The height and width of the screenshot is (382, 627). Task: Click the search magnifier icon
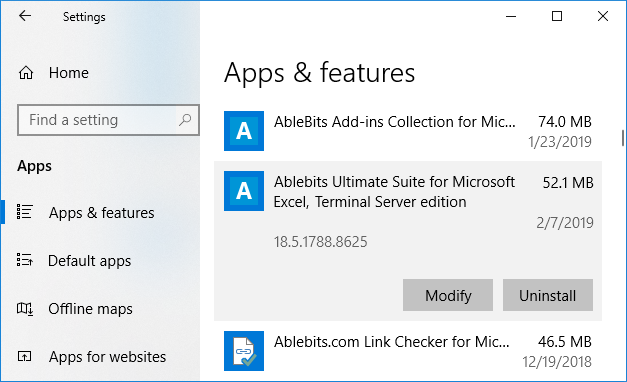point(185,120)
